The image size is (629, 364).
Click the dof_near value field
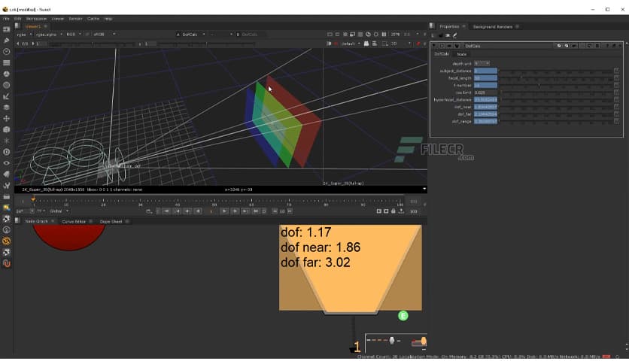[485, 107]
